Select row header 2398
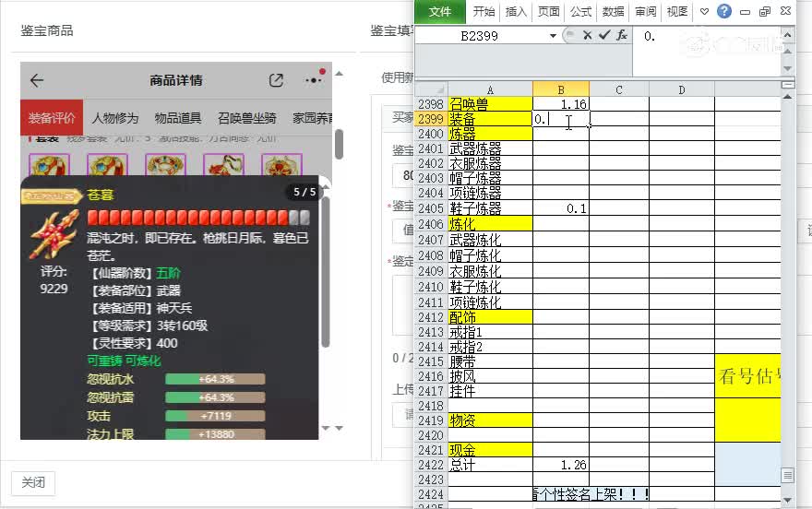Viewport: 812px width, 509px height. point(431,104)
